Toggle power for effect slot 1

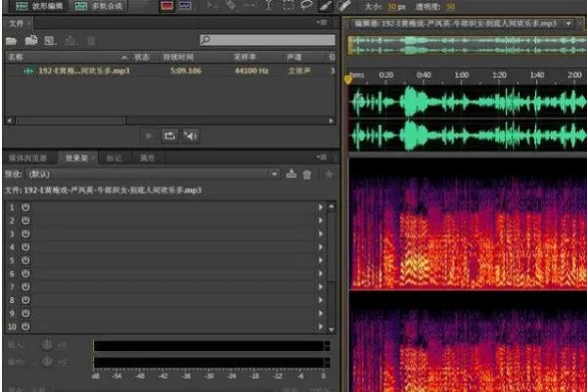pyautogui.click(x=24, y=207)
